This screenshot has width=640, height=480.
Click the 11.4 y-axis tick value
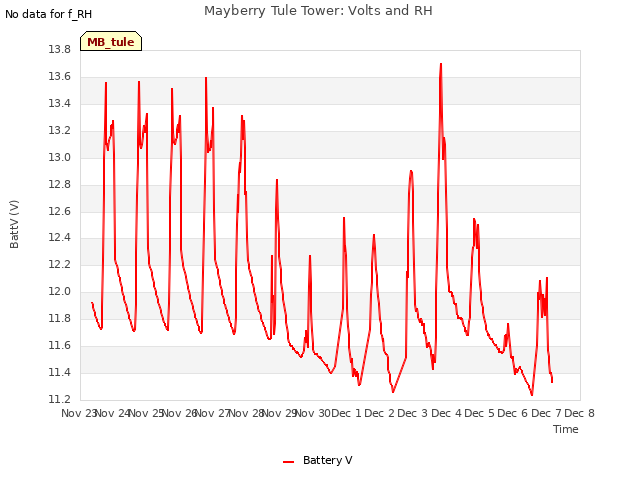click(60, 372)
